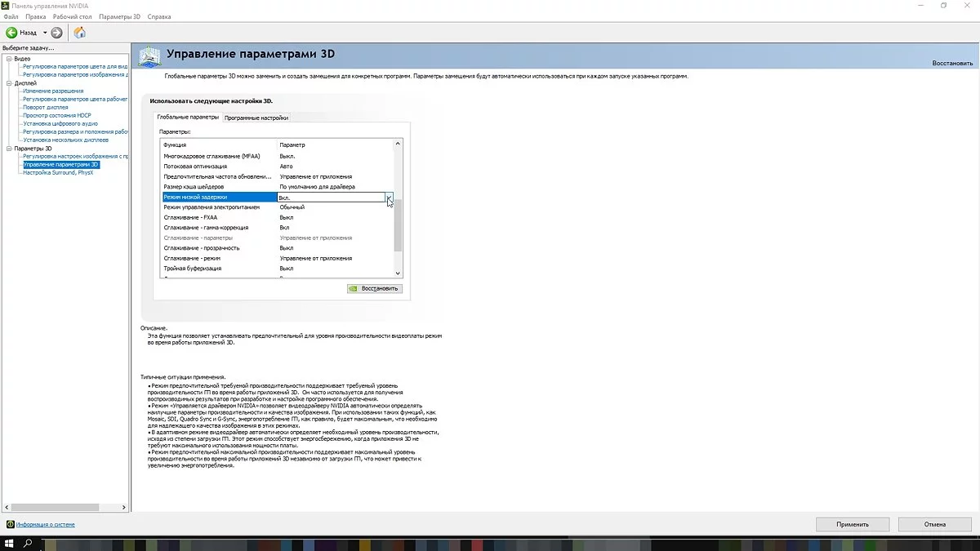Click the taskbar search magnifier icon
This screenshot has height=551, width=980.
(x=28, y=543)
